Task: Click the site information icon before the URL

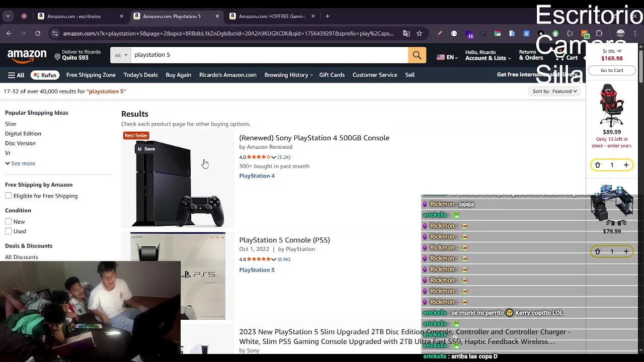Action: tap(55, 34)
